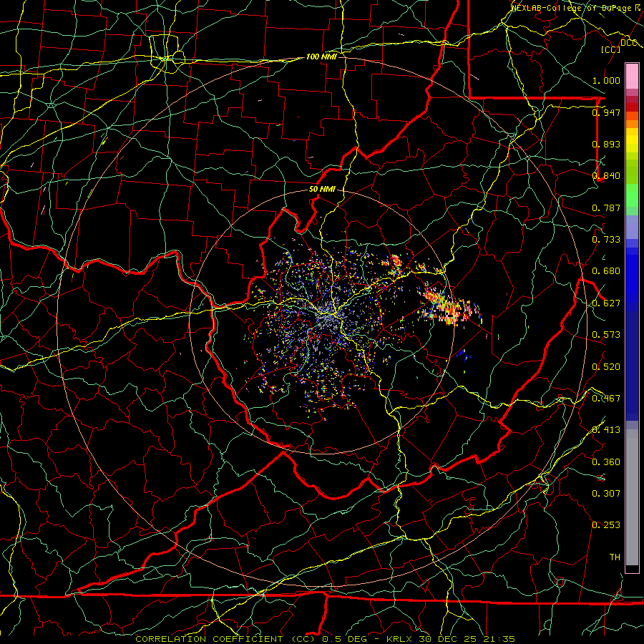Click the 0.360 scale value
Image resolution: width=644 pixels, height=644 pixels.
tap(606, 462)
